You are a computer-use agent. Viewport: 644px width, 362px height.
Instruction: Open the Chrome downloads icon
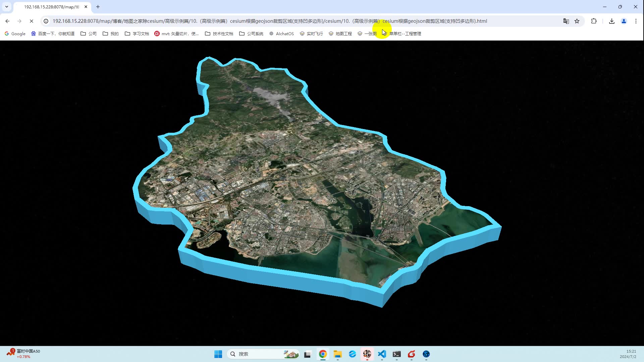pyautogui.click(x=611, y=21)
